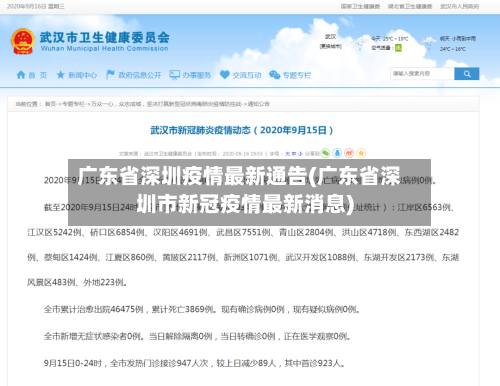
Task: Click the 文章来源 article source text
Action: pos(155,154)
